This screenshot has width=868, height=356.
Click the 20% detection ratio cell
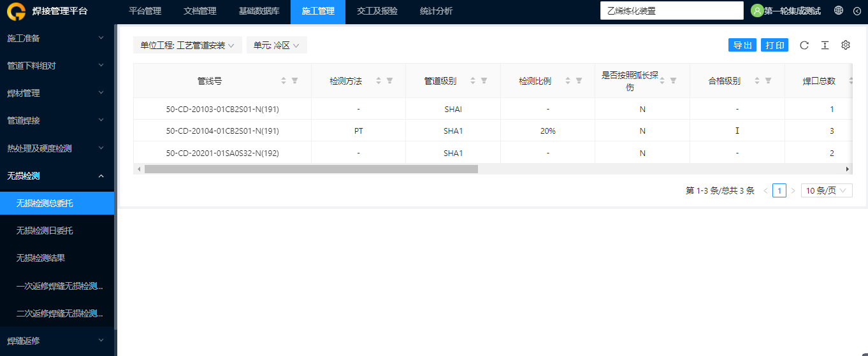[548, 131]
